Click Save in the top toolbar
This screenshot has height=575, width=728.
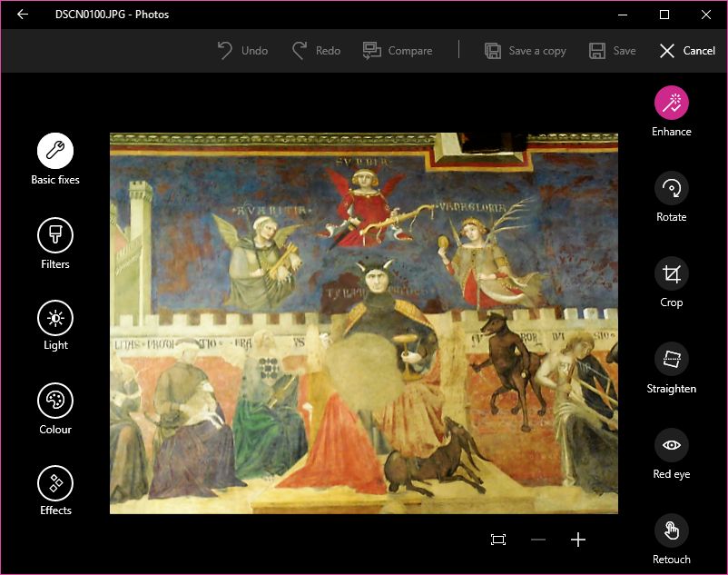613,51
